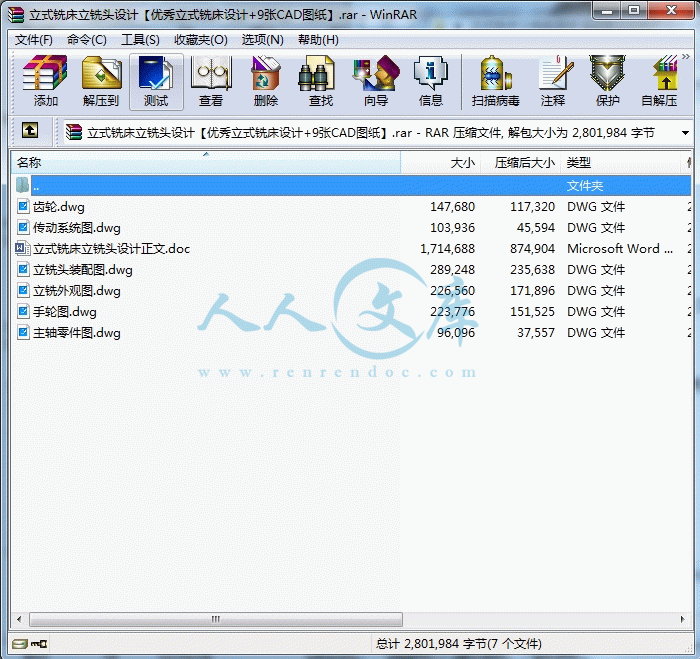This screenshot has width=700, height=659.
Task: Open the 帮助(H) menu
Action: (x=318, y=40)
